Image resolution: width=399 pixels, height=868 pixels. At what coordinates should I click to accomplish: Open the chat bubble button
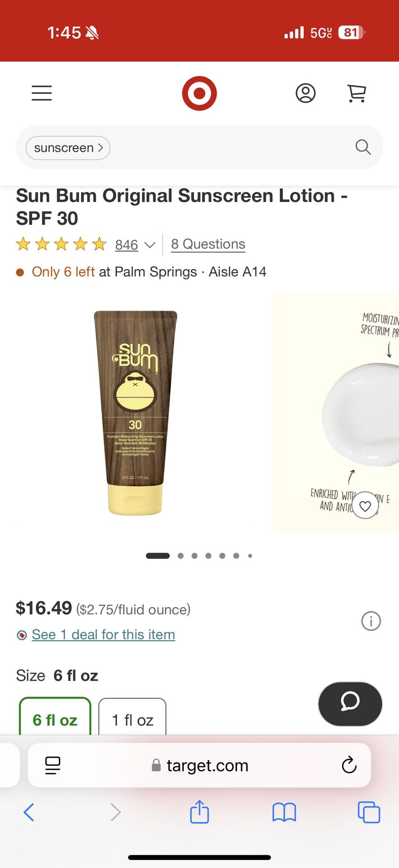350,704
